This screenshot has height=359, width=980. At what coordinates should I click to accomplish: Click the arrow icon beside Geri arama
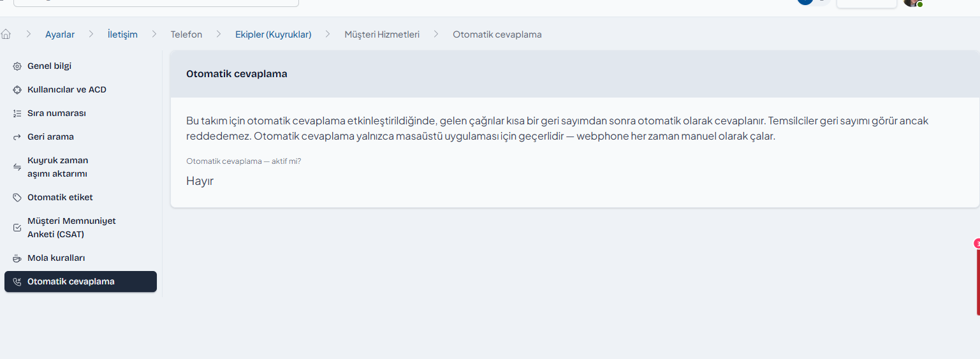(x=17, y=137)
